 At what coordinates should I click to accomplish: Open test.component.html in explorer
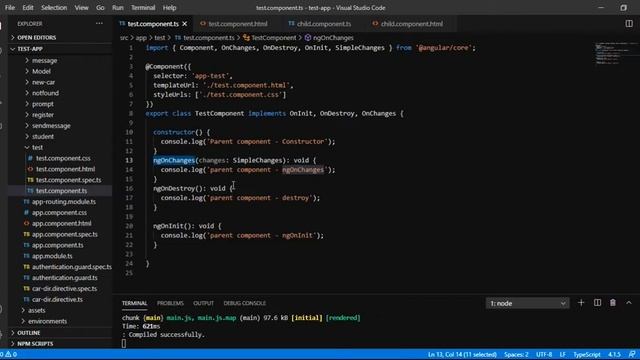(65, 169)
